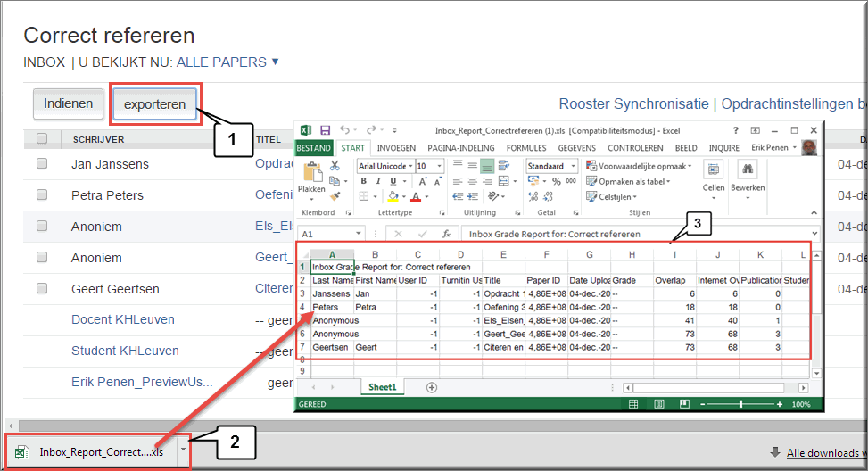868x471 pixels.
Task: Expand Celstijlen menu
Action: coord(611,196)
